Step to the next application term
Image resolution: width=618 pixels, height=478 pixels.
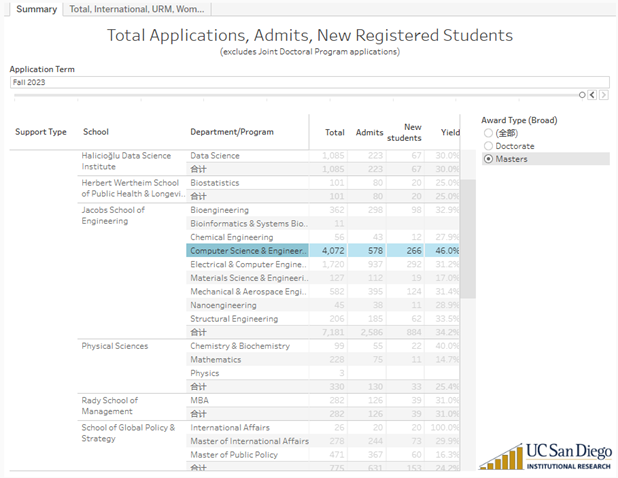pyautogui.click(x=603, y=95)
